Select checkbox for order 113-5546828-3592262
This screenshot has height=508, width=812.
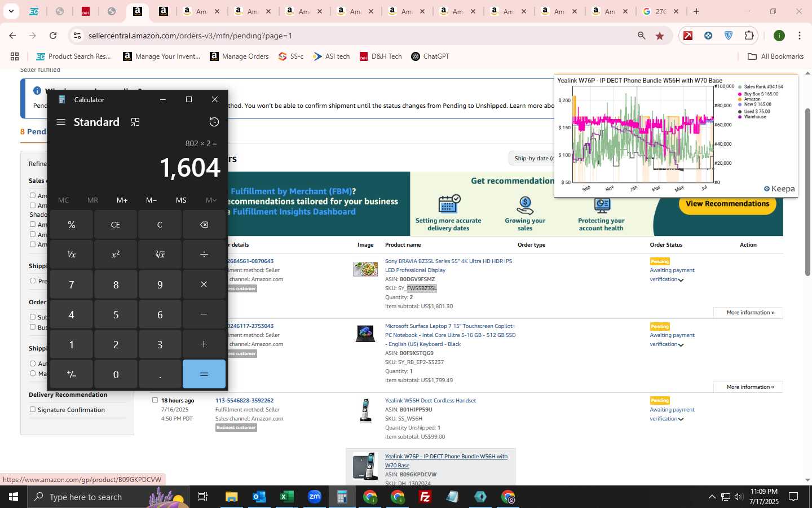point(155,400)
